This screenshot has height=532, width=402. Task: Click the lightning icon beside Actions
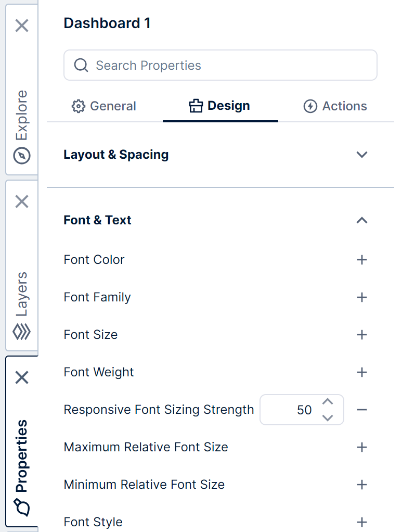tap(312, 106)
